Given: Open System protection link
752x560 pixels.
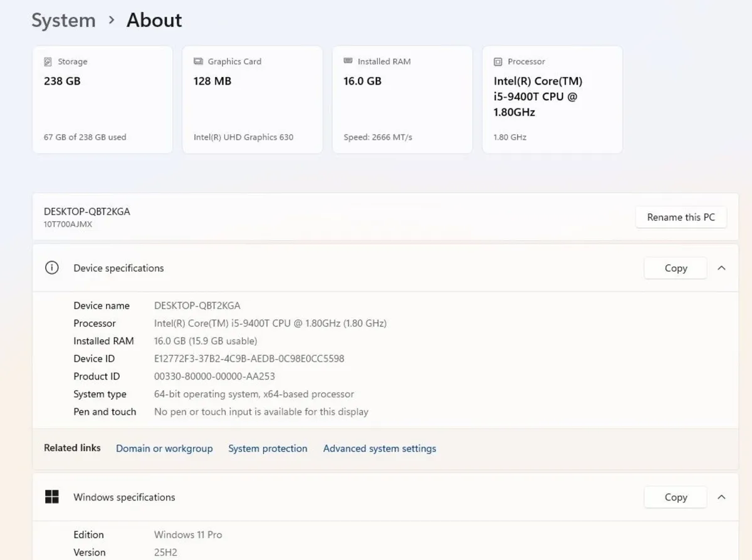Looking at the screenshot, I should 268,449.
